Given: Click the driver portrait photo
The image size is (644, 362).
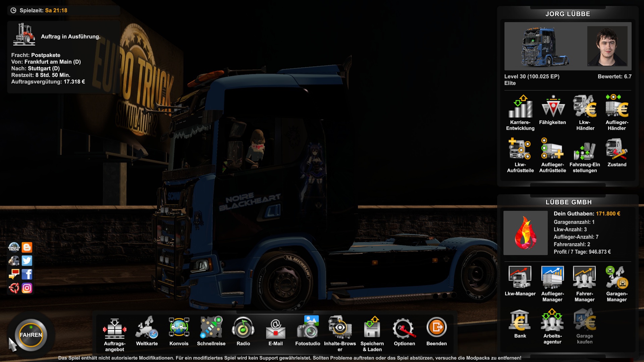Looking at the screenshot, I should [607, 46].
